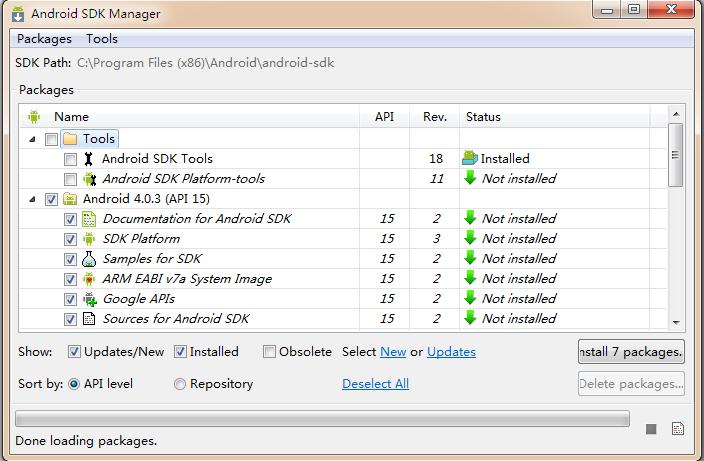Uncheck Documentation for Android SDK checkbox

coord(70,219)
